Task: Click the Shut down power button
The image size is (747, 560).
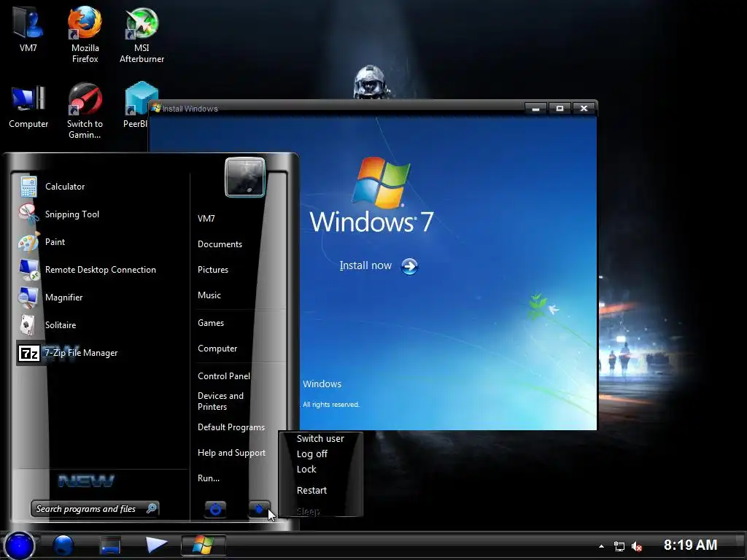Action: (x=215, y=509)
